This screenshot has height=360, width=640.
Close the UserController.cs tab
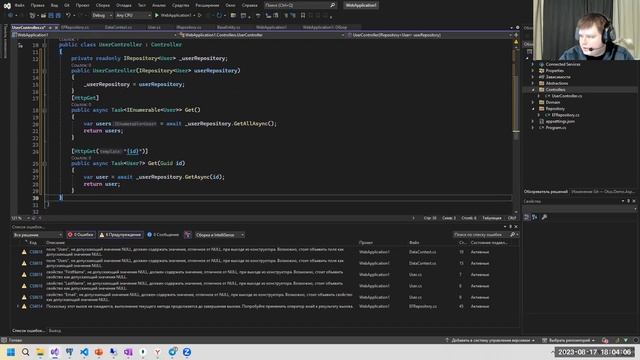click(x=56, y=27)
